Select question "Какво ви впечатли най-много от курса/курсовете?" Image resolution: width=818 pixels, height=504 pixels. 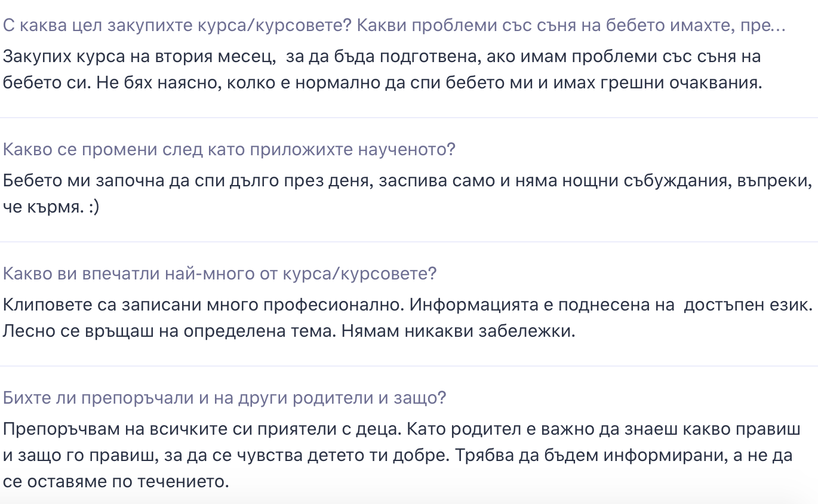[x=220, y=273]
